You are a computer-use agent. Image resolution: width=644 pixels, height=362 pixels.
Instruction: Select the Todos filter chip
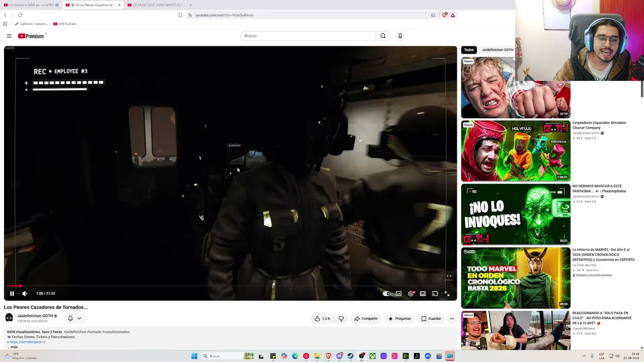pyautogui.click(x=469, y=50)
